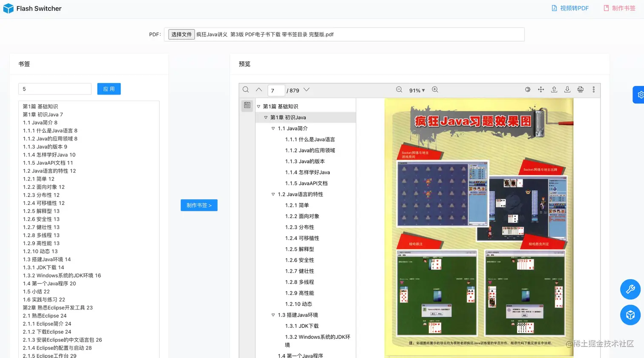Click bookmark line 第1章 初识Java 7

pos(43,115)
